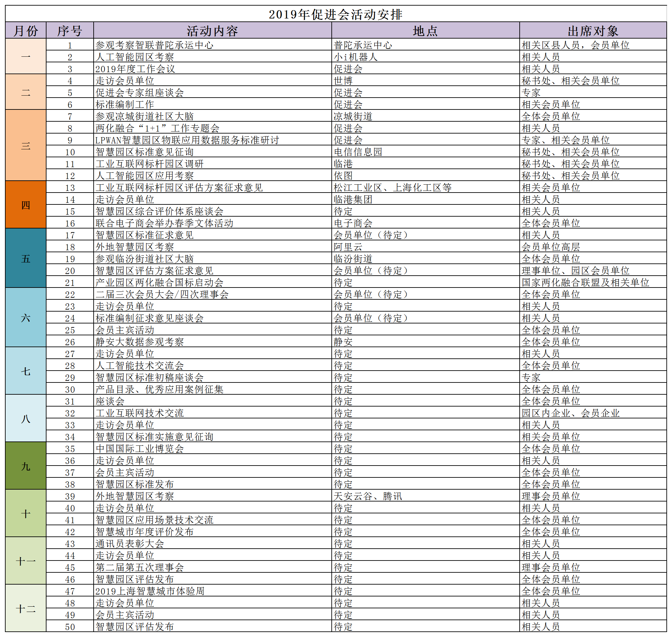The image size is (672, 637).
Task: Select cell 工业互联网标杆园区调研
Action: [x=213, y=163]
